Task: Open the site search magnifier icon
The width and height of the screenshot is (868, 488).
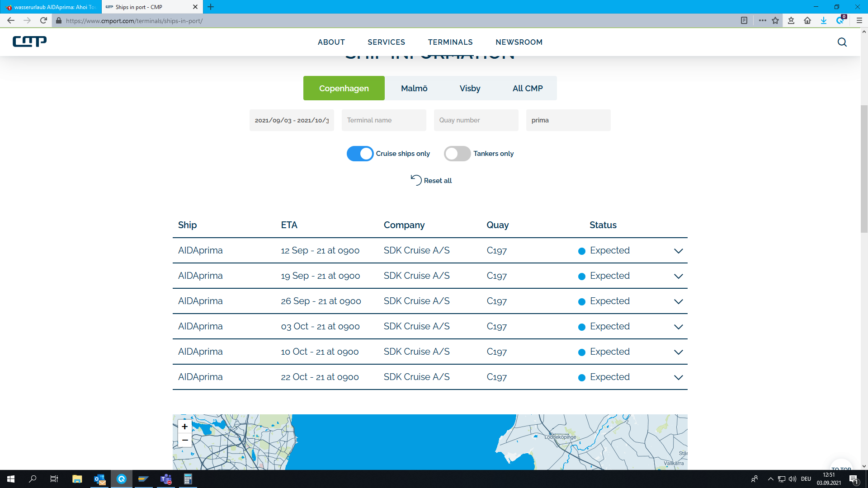Action: tap(842, 42)
